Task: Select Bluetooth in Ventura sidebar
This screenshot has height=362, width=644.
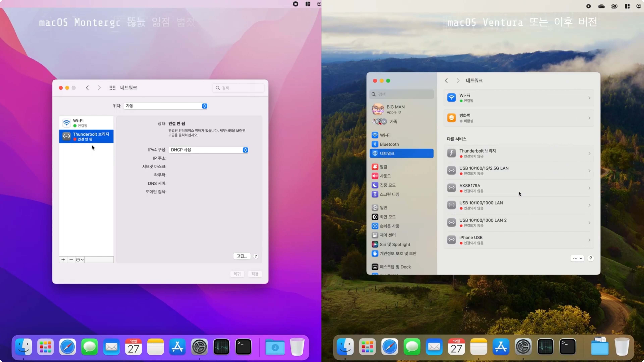Action: pyautogui.click(x=389, y=144)
